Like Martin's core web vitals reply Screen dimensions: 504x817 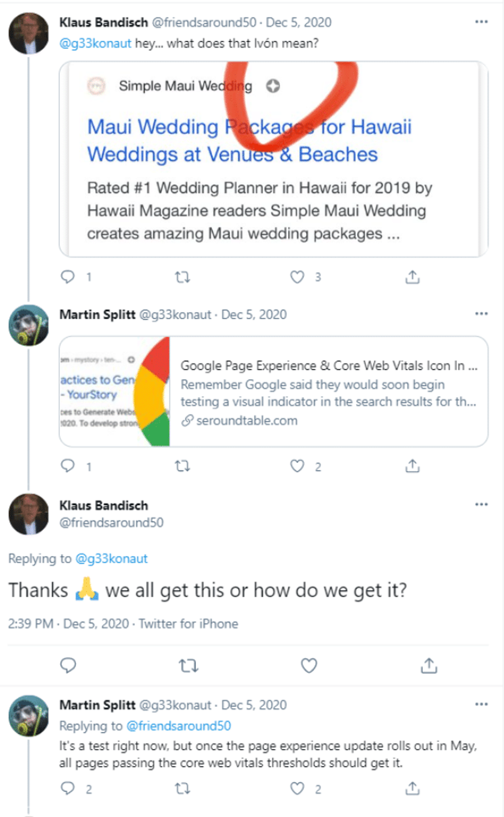(x=297, y=788)
